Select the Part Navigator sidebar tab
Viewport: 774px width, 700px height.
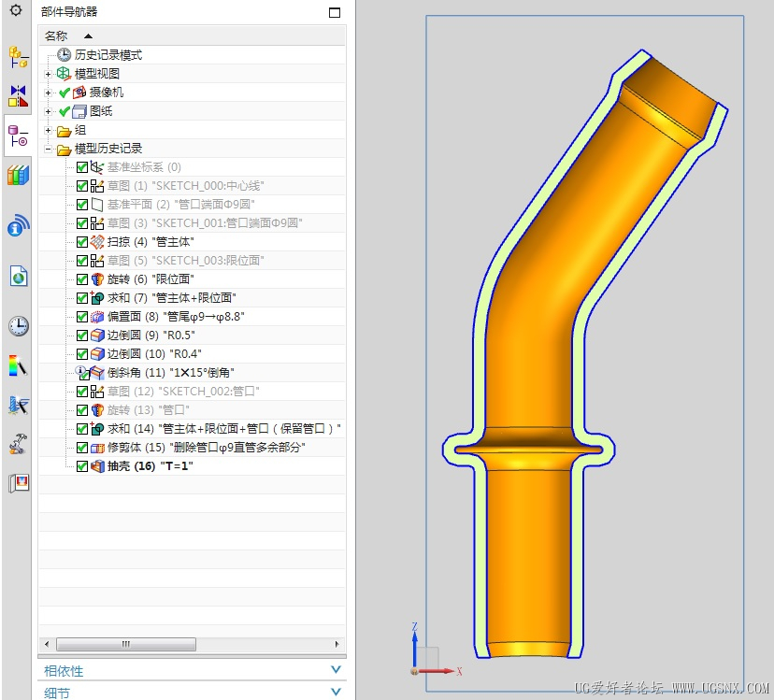tap(19, 136)
